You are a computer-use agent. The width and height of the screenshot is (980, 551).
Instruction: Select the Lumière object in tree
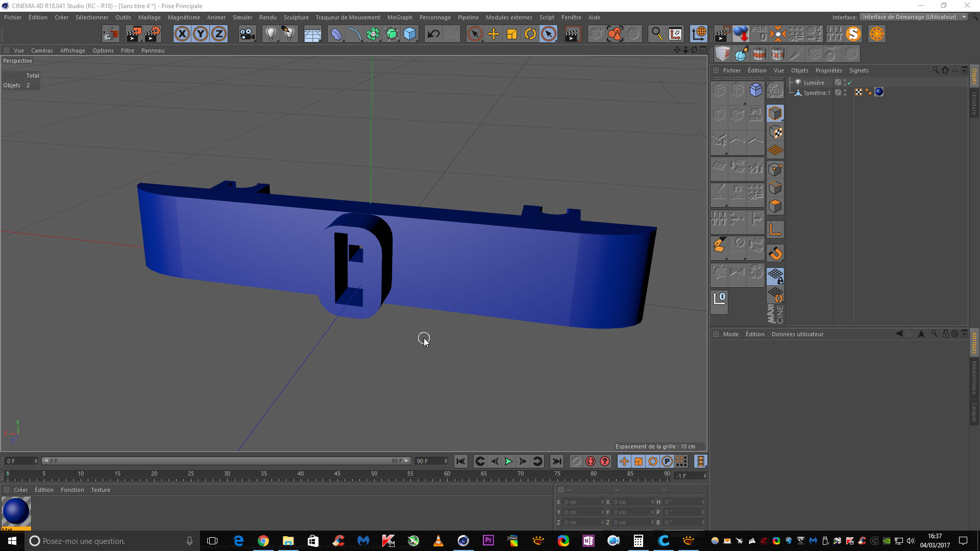pos(814,83)
